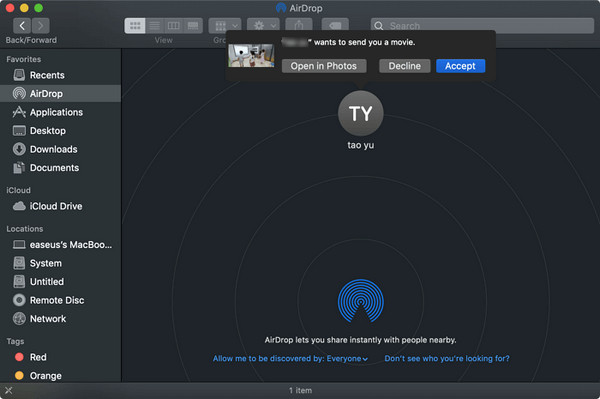Open the Group items dropdown
600x399 pixels.
[x=225, y=26]
